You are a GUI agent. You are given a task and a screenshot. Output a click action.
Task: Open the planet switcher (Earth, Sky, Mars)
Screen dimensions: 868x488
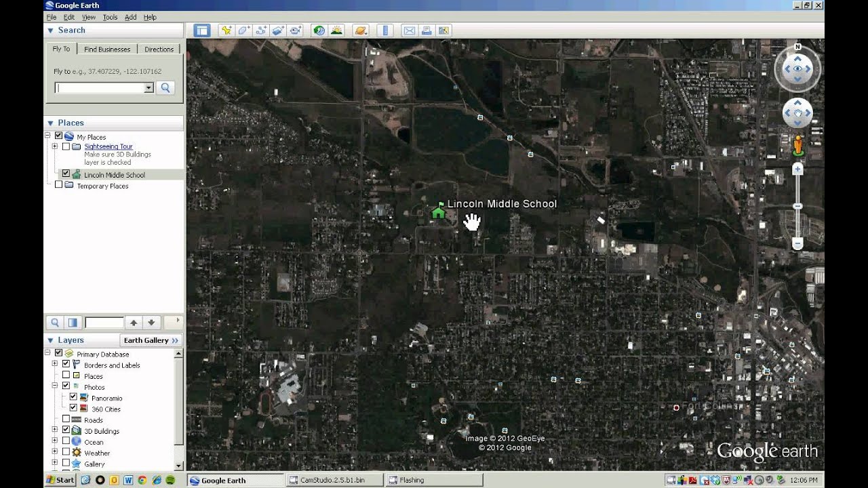point(361,30)
